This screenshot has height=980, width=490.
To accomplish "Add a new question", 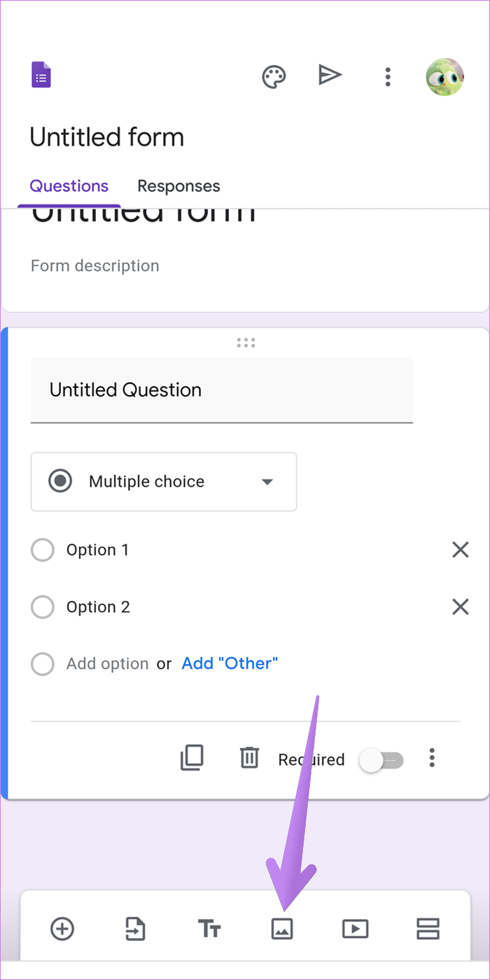I will pyautogui.click(x=62, y=929).
